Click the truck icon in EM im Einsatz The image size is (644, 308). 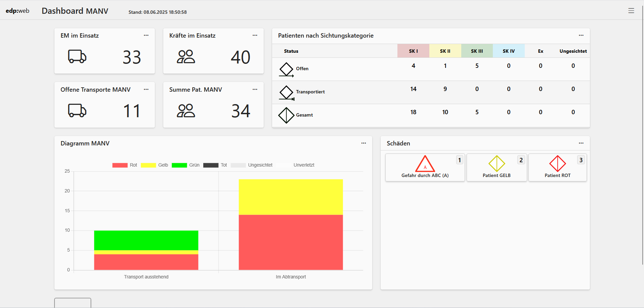[x=77, y=56]
